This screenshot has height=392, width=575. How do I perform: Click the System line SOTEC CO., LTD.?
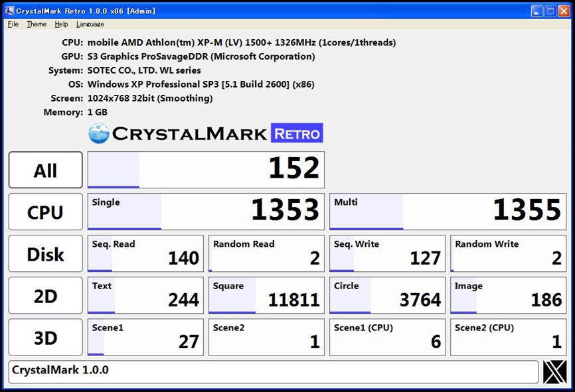[144, 70]
